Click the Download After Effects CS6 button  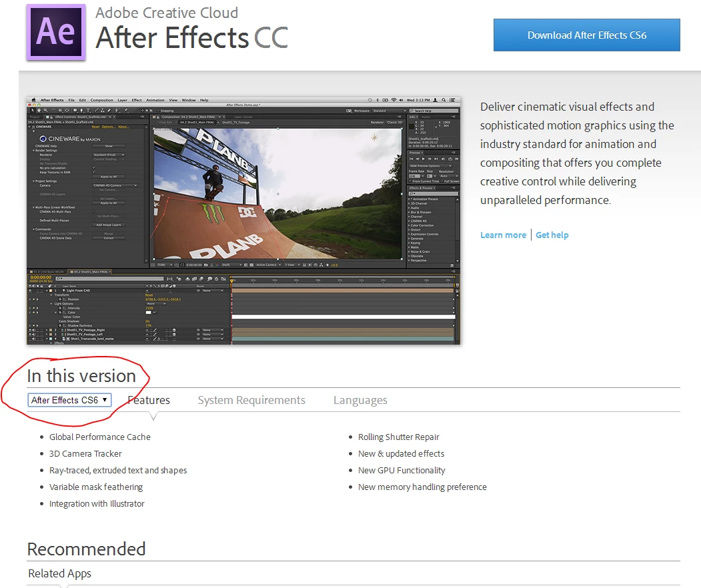pyautogui.click(x=586, y=35)
